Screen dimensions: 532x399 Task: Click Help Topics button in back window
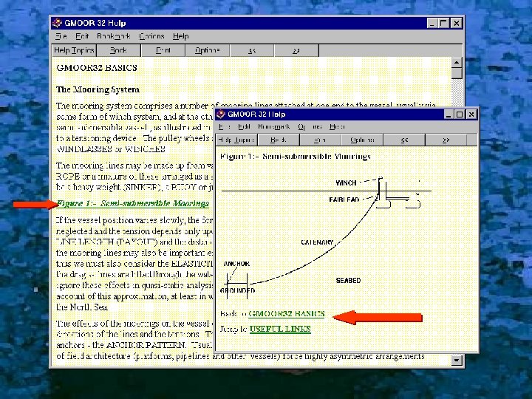pyautogui.click(x=74, y=50)
